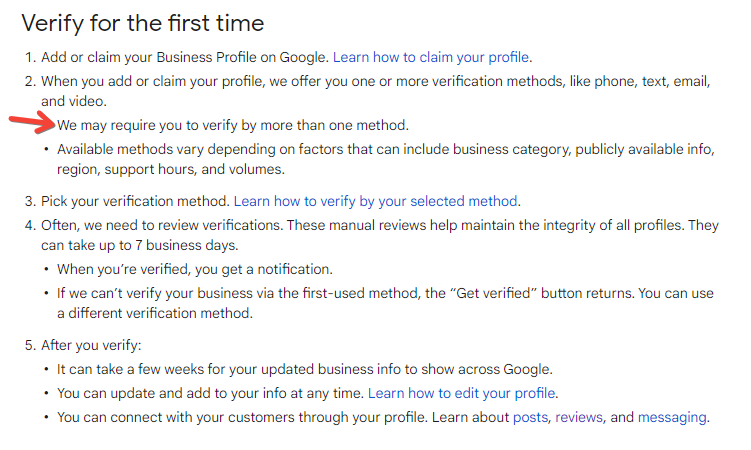Click the Often, we need to review verifications text
Screen dimensions: 751x450
point(380,235)
